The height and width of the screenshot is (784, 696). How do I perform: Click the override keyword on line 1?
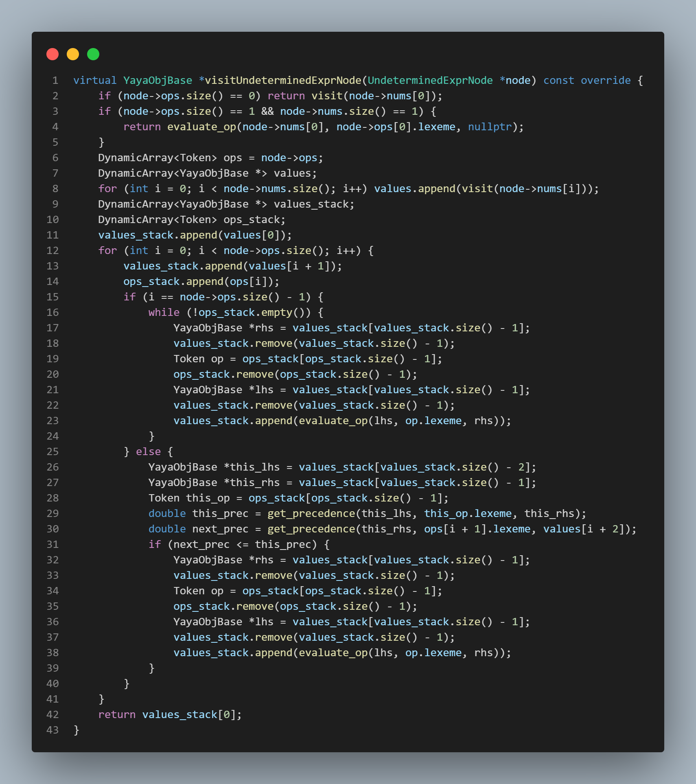point(605,81)
